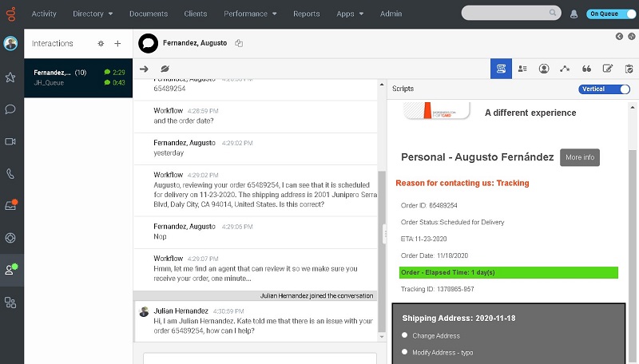This screenshot has height=364, width=639.
Task: Click the More info button
Action: click(580, 157)
